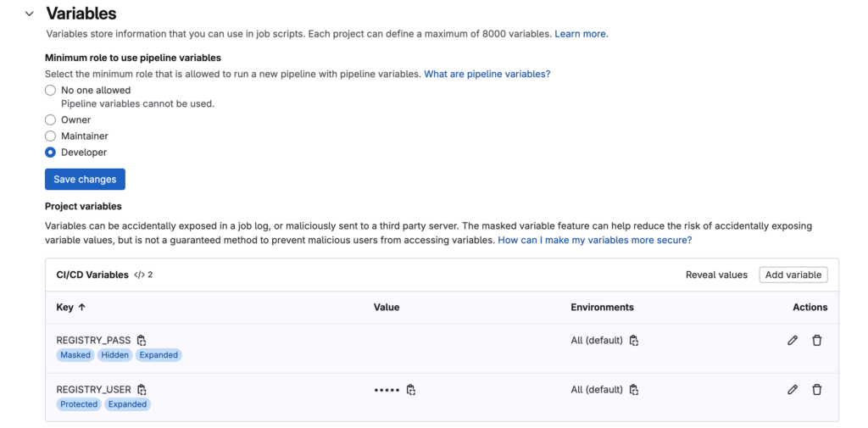Copy REGISTRY_USER environment scope

click(x=634, y=390)
